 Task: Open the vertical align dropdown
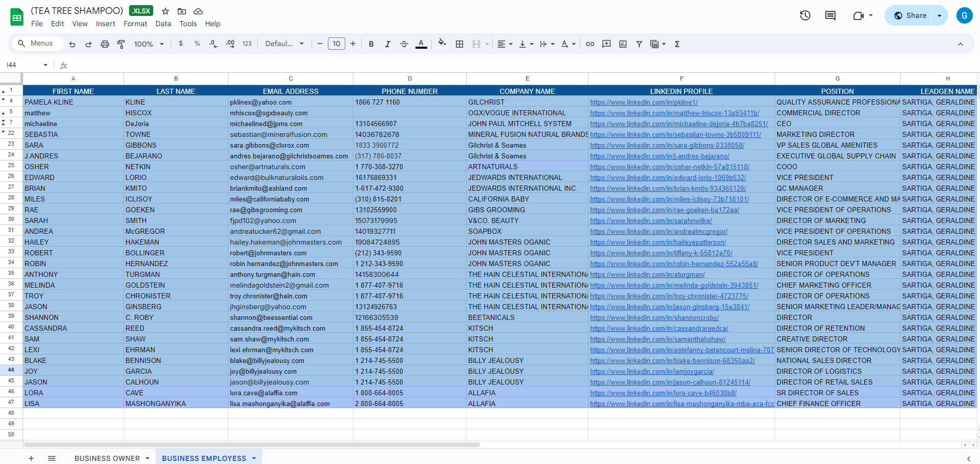526,44
